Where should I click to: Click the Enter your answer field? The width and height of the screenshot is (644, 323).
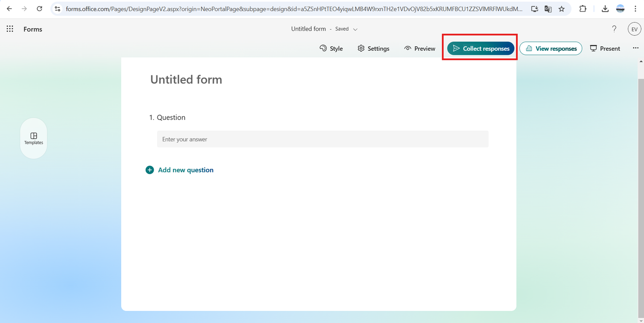coord(322,139)
